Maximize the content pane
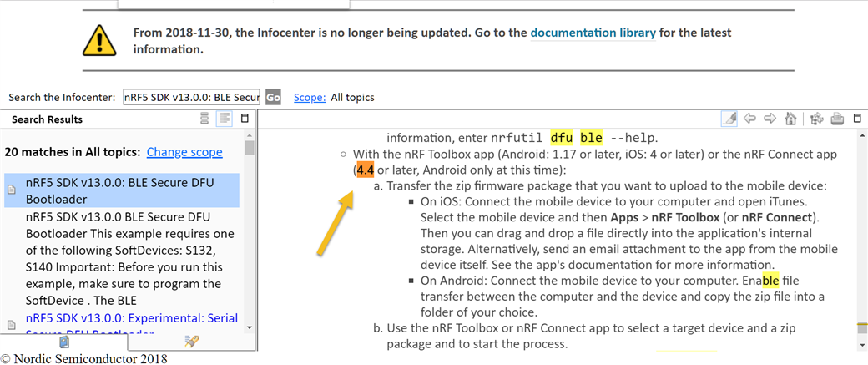Screen dimensions: 868x365 857,119
